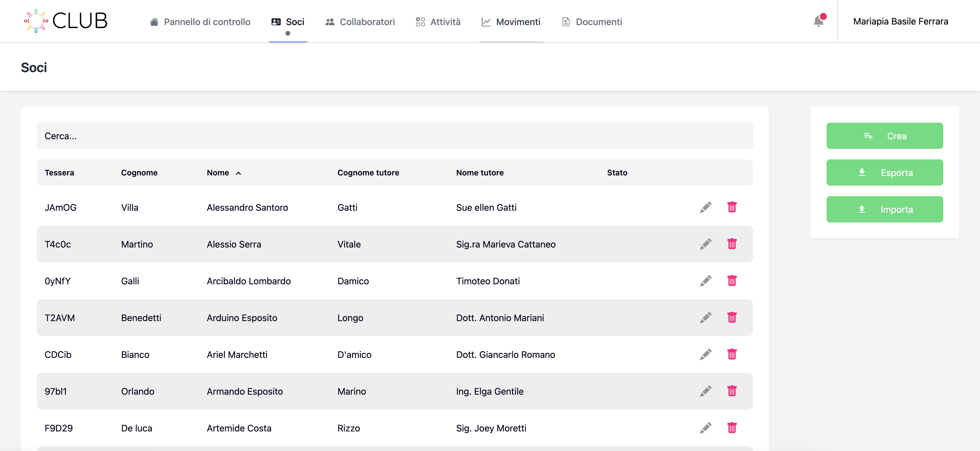Screen dimensions: 980x451
Task: Click surname Benedetti
Action: tap(141, 318)
